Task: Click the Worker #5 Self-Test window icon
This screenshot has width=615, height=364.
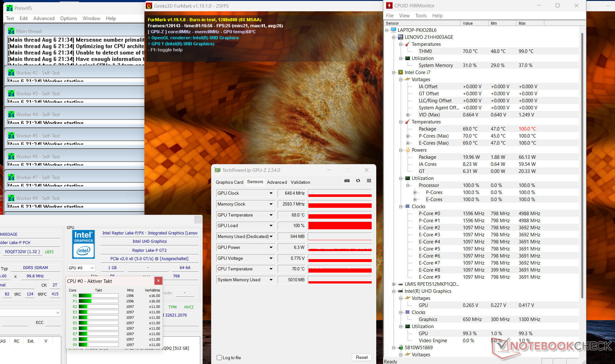Action: pyautogui.click(x=11, y=136)
